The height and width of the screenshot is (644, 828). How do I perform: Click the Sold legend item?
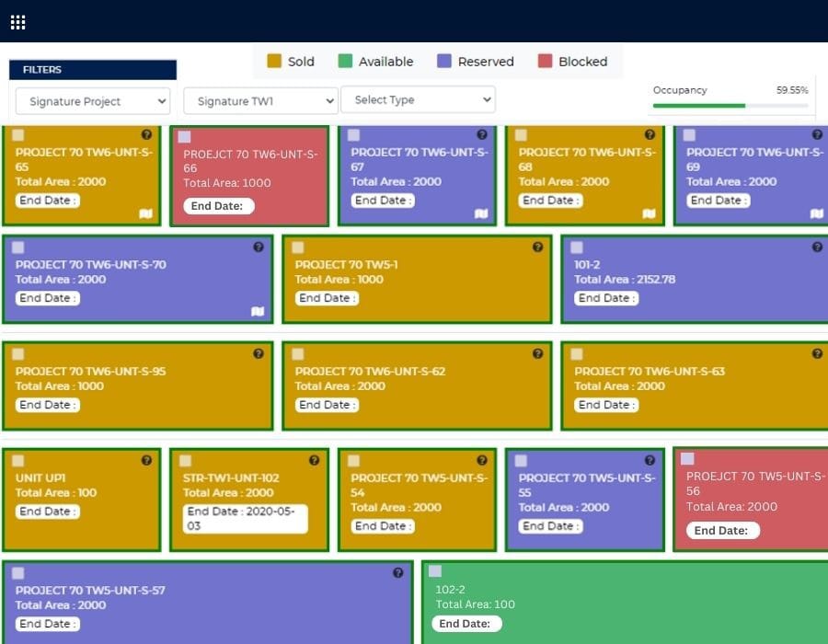(291, 62)
